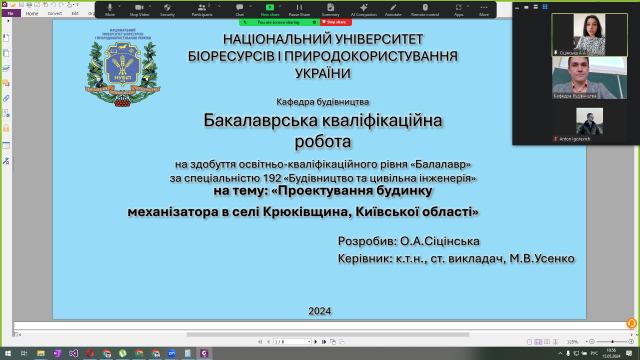Image resolution: width=640 pixels, height=360 pixels.
Task: Click the horizontal scrollbar
Action: click(328, 335)
